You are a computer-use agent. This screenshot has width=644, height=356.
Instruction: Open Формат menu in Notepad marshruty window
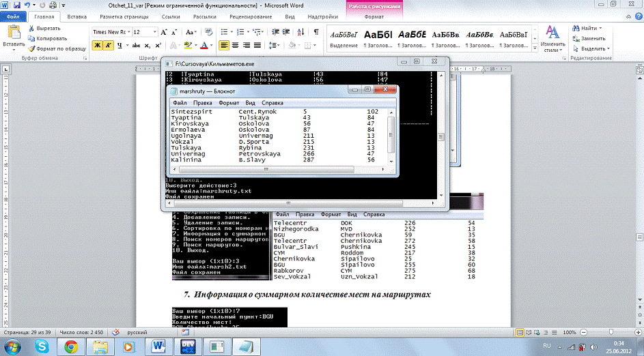click(x=229, y=102)
